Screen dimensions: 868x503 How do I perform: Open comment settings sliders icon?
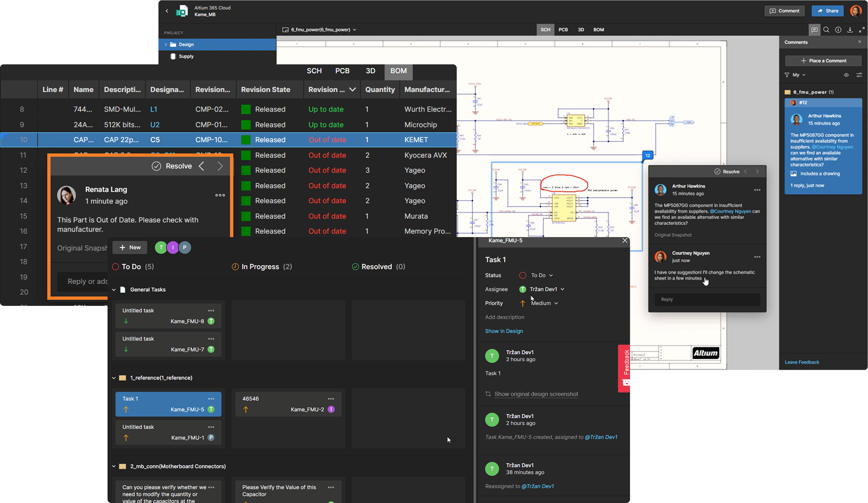859,75
